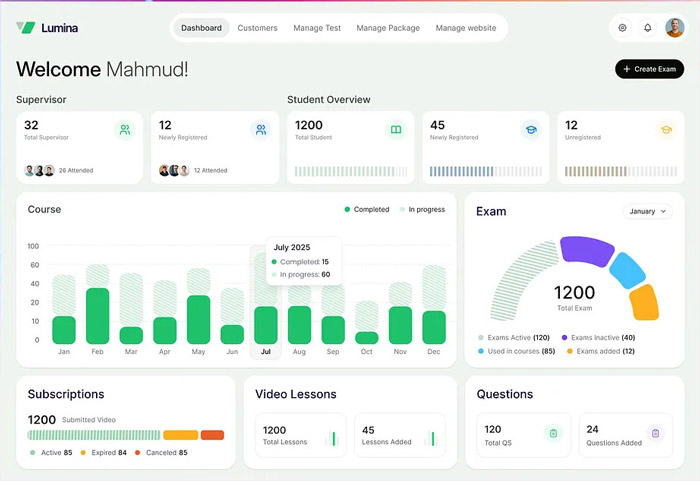Open the notifications bell

coord(647,28)
